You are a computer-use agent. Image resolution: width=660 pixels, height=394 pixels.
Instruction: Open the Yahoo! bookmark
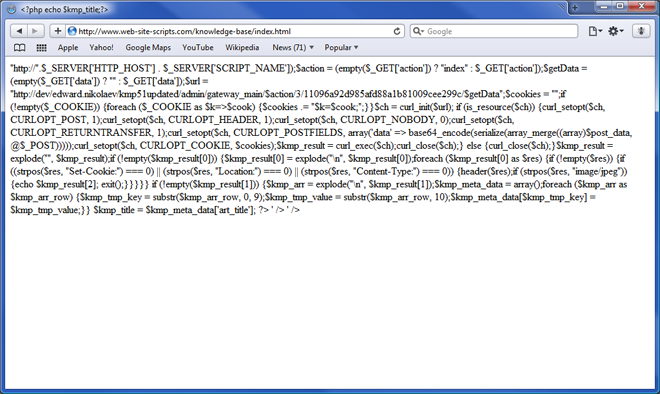[101, 48]
